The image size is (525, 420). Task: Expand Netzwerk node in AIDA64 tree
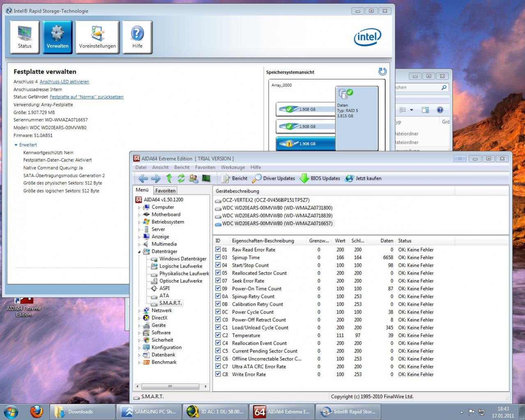coord(139,311)
